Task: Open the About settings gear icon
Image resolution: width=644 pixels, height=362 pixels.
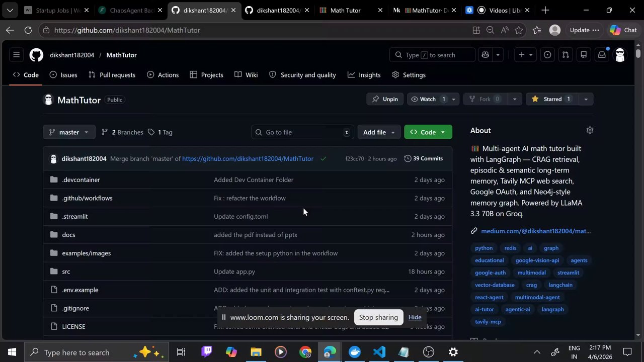Action: point(590,130)
